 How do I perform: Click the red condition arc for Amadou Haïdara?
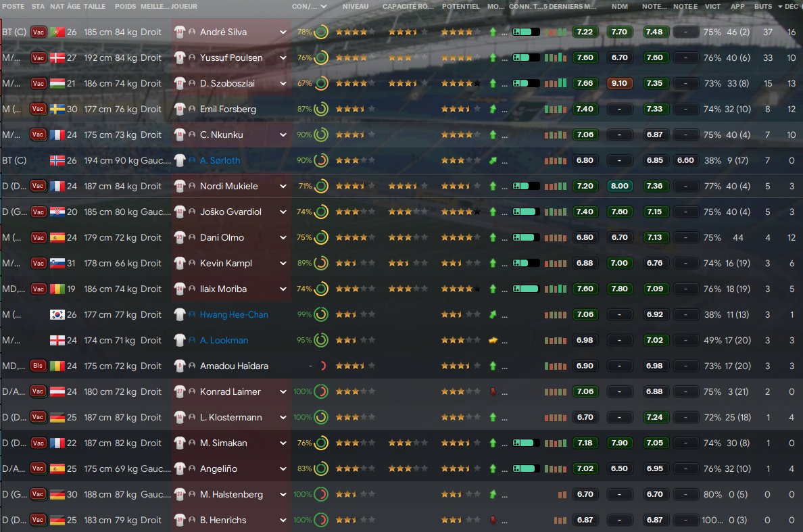coord(322,366)
